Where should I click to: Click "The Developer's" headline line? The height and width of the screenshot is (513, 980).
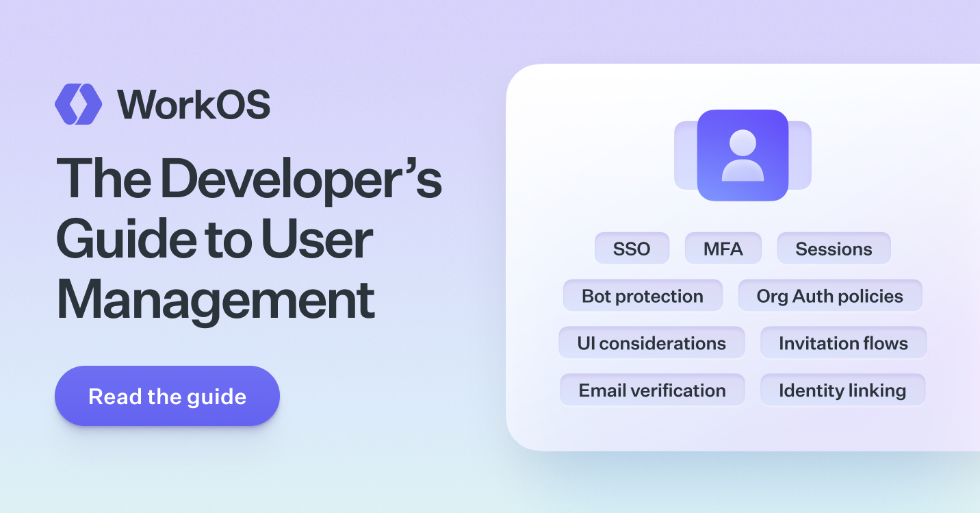pos(248,178)
